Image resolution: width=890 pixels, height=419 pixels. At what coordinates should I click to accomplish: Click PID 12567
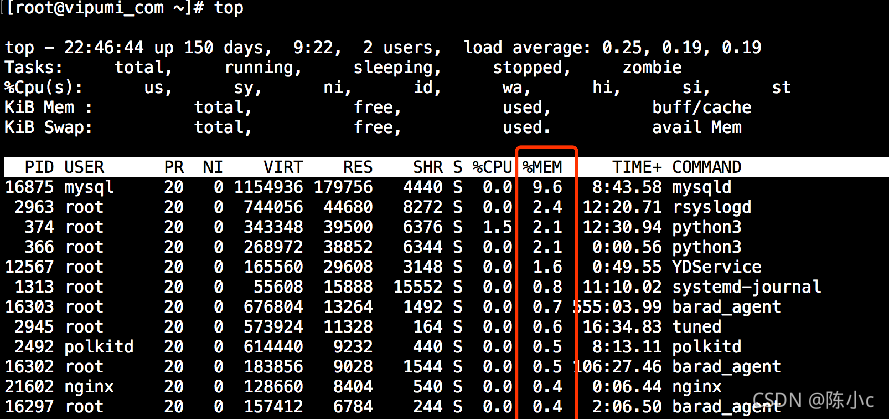[x=30, y=267]
